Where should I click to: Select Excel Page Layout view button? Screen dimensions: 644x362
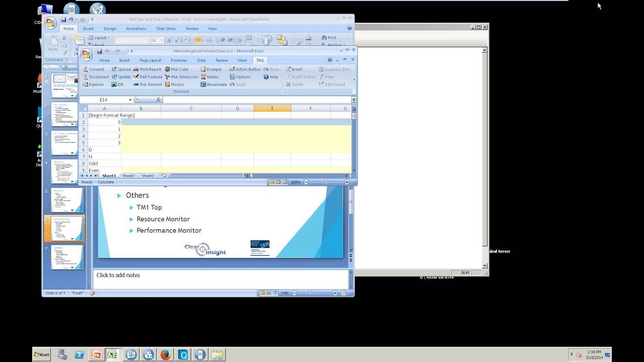click(x=278, y=182)
